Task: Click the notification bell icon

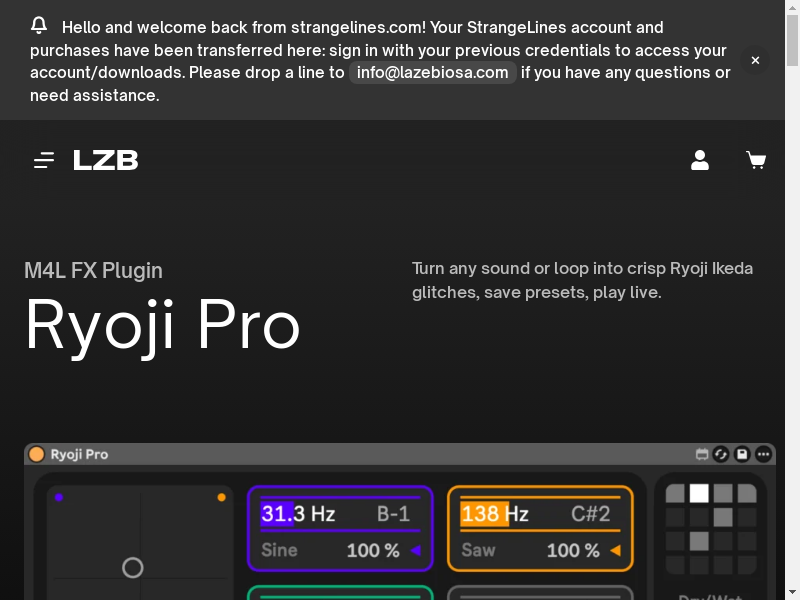Action: coord(39,26)
